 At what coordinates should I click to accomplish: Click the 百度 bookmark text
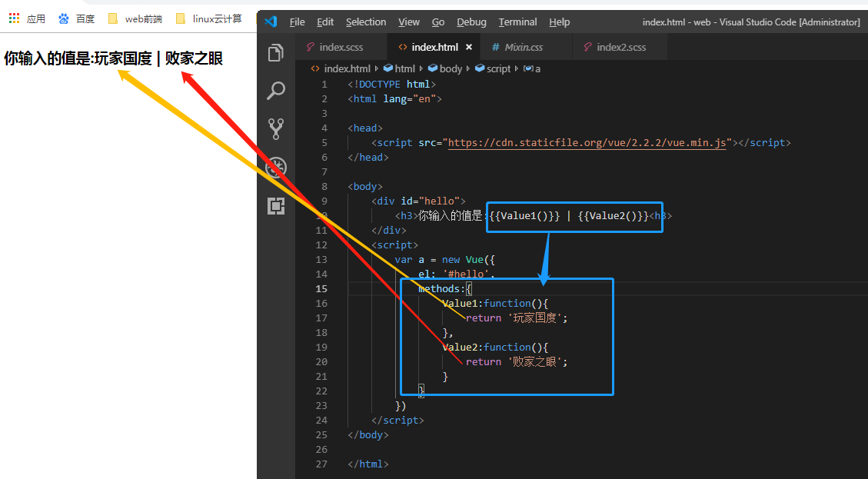(x=85, y=18)
